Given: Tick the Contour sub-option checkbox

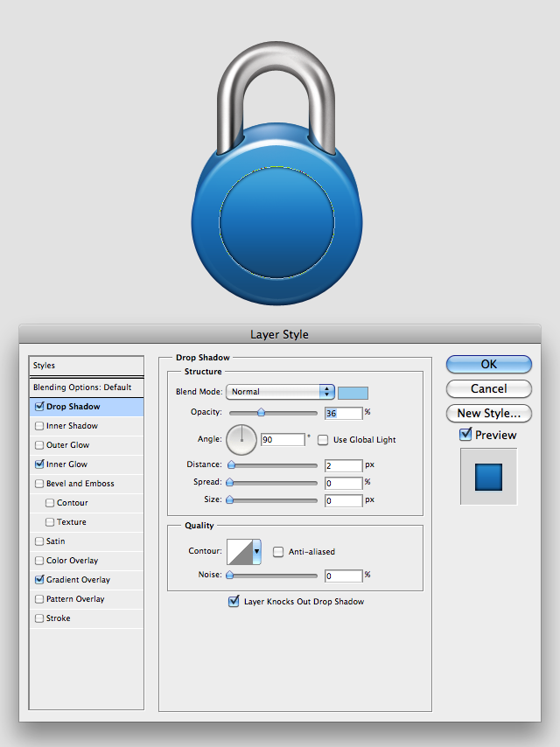Looking at the screenshot, I should [50, 503].
